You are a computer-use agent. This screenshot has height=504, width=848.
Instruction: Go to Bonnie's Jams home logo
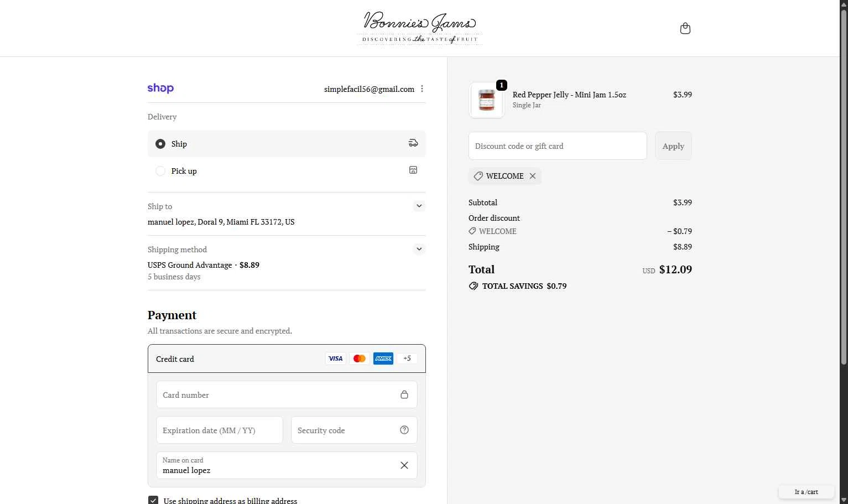pyautogui.click(x=419, y=28)
